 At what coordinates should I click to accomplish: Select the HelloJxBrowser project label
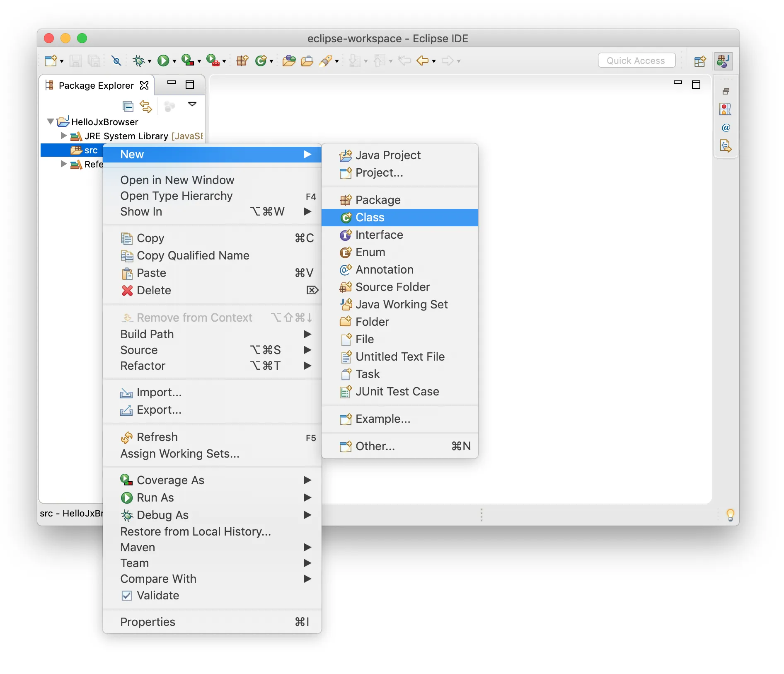click(x=105, y=122)
